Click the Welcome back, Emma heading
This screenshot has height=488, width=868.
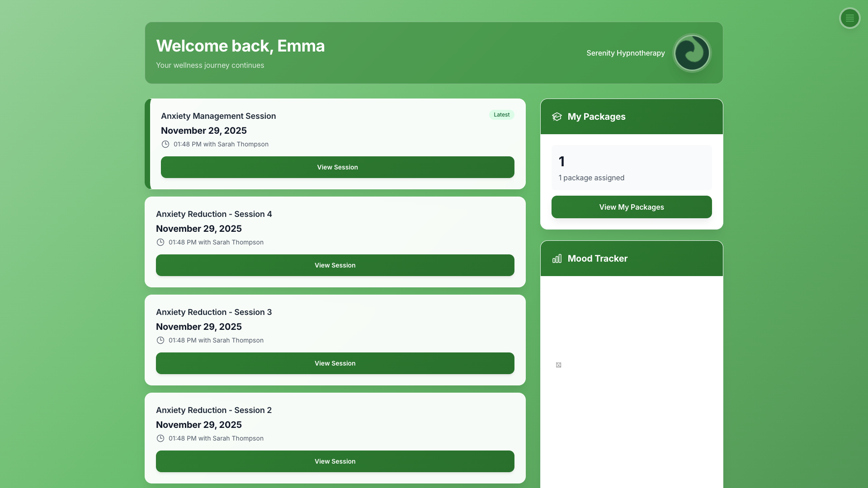[240, 46]
